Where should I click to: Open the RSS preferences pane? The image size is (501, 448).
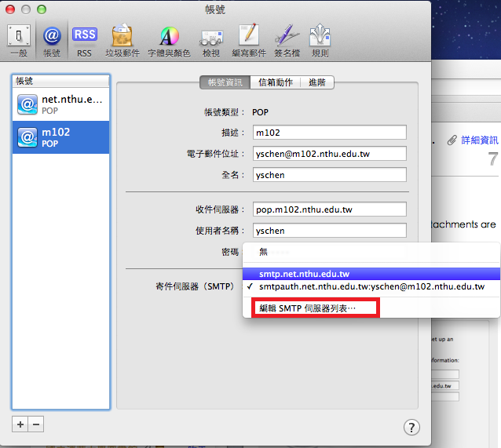point(85,40)
